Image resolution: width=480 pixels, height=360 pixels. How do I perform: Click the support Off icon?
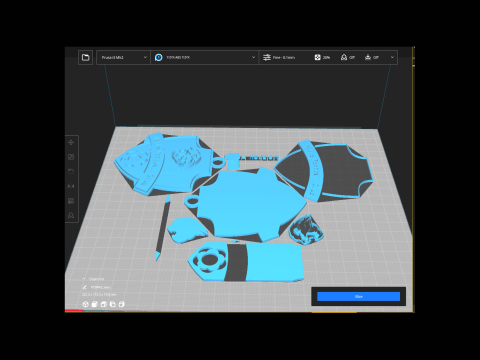pyautogui.click(x=344, y=57)
